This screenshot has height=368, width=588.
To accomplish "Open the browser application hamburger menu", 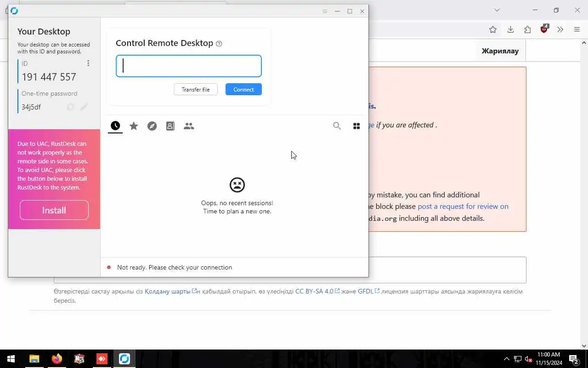I will pos(577,29).
